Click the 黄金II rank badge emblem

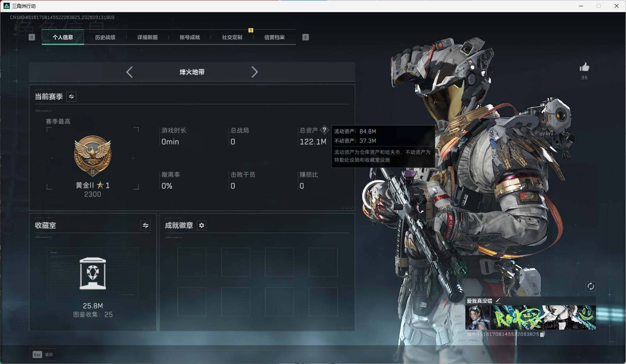click(x=93, y=157)
